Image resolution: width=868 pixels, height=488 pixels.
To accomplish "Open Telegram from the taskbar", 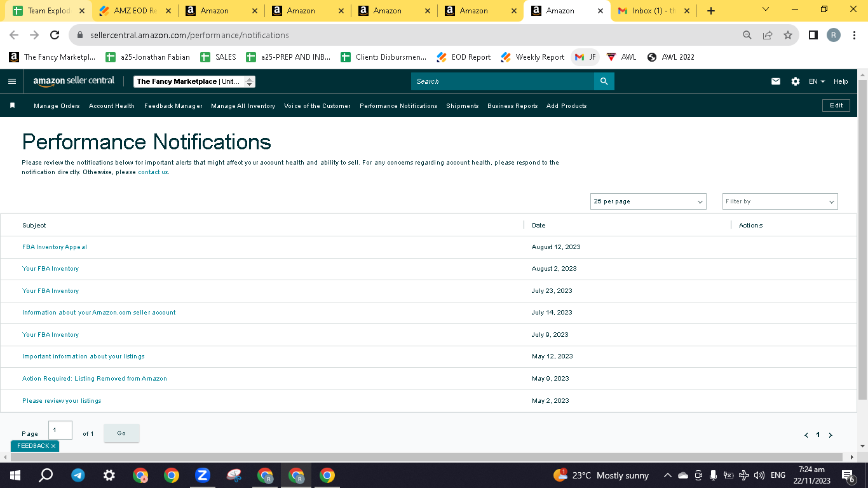I will [x=78, y=475].
